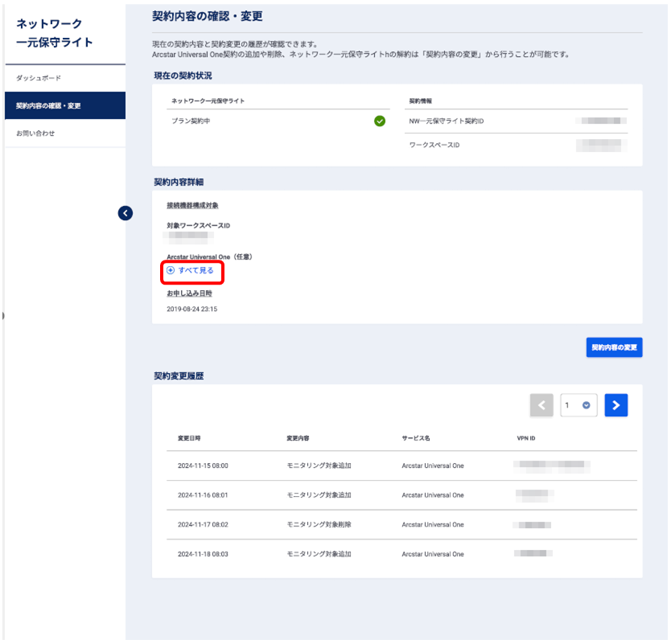Select the 2024-11-15 08:00 date cell
Viewport: 671px width, 644px height.
click(x=203, y=466)
